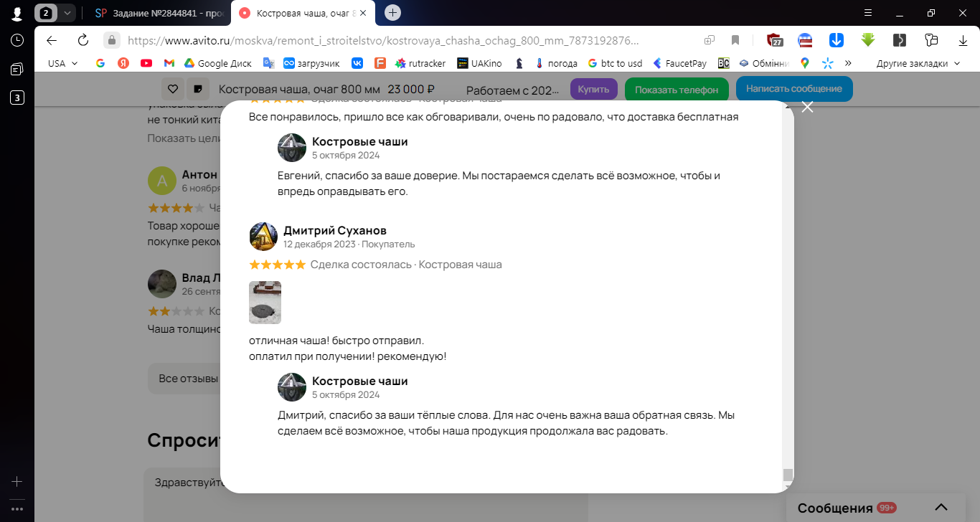Open the BC bookmark icon
The height and width of the screenshot is (522, 980).
[x=724, y=63]
